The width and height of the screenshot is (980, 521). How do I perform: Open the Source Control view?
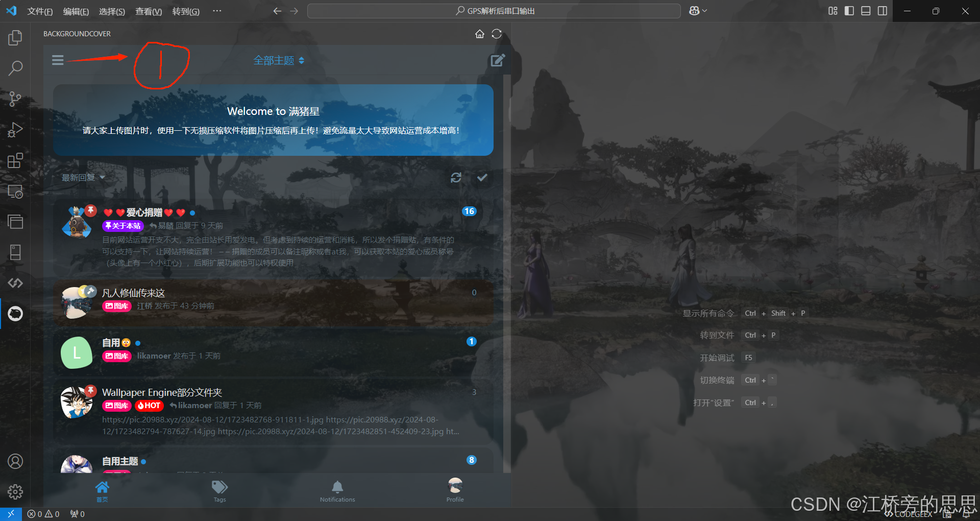[15, 99]
